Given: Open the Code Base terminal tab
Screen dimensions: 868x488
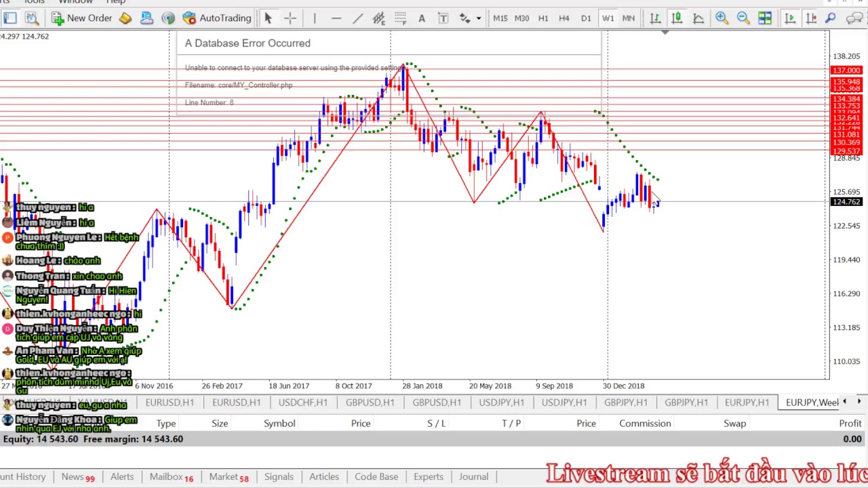Looking at the screenshot, I should point(376,476).
